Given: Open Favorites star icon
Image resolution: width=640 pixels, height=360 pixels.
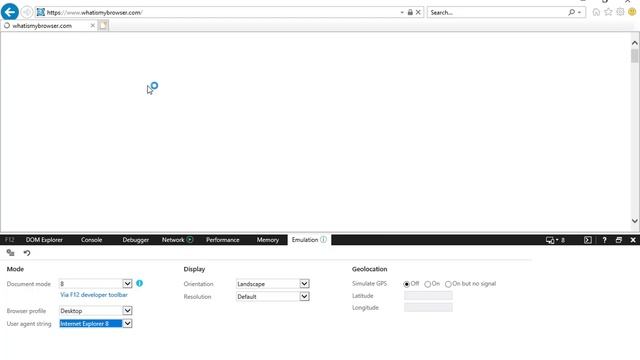Looking at the screenshot, I should click(608, 12).
